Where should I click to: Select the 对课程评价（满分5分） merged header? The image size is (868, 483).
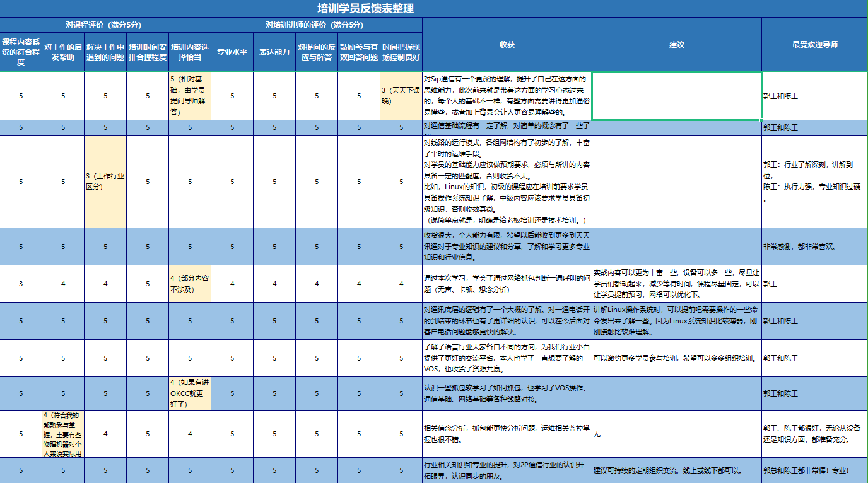click(x=105, y=25)
